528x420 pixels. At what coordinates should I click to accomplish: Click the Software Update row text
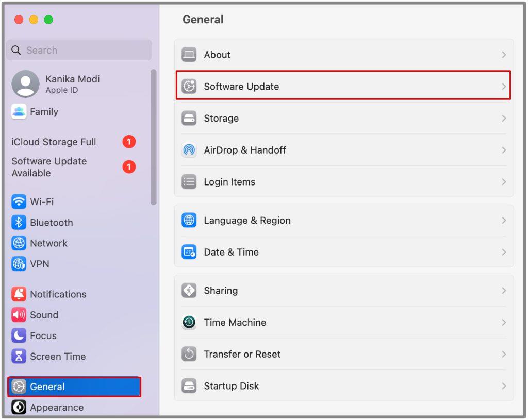(x=241, y=87)
